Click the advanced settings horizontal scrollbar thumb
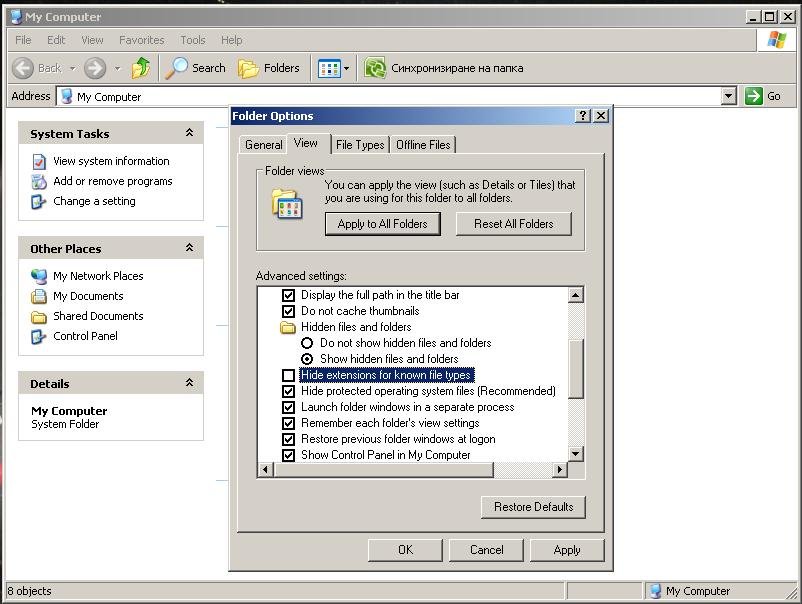The image size is (802, 604). pos(384,469)
